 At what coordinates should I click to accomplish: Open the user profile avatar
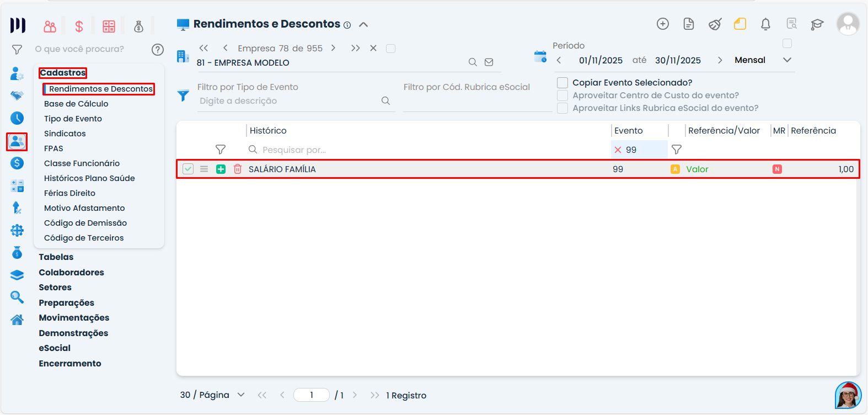(848, 24)
